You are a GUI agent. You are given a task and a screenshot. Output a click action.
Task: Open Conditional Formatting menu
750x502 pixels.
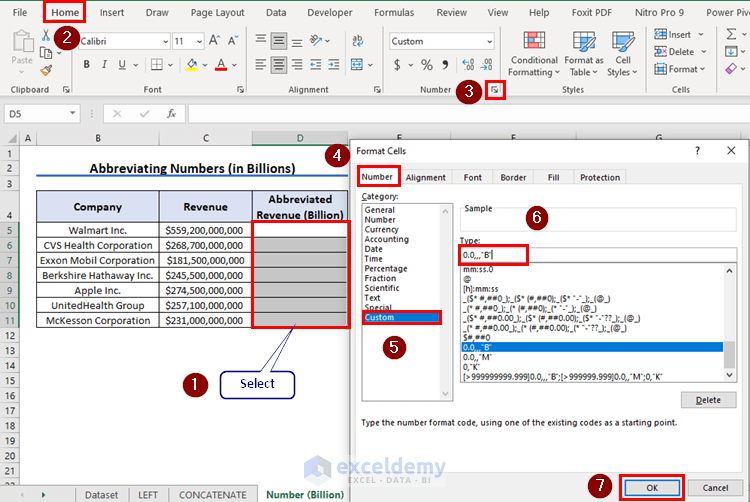[x=534, y=53]
